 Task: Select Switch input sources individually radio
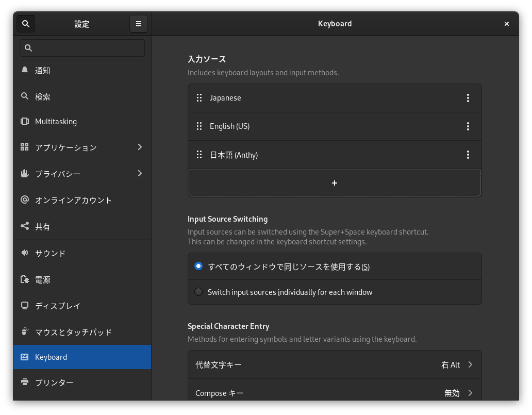point(198,292)
